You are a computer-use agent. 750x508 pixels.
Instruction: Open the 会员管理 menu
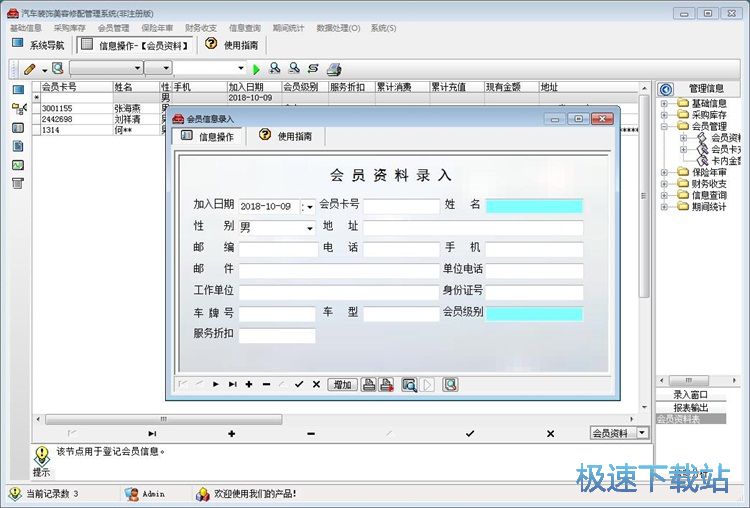coord(114,28)
